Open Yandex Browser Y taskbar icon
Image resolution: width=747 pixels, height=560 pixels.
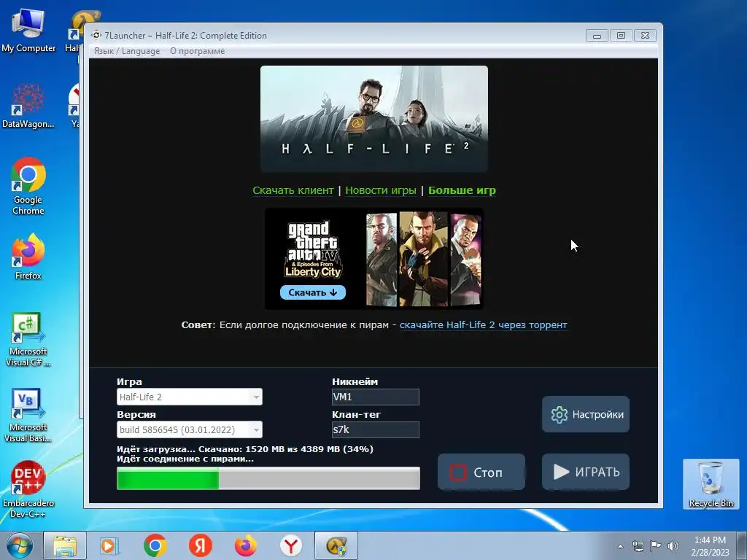pyautogui.click(x=290, y=545)
